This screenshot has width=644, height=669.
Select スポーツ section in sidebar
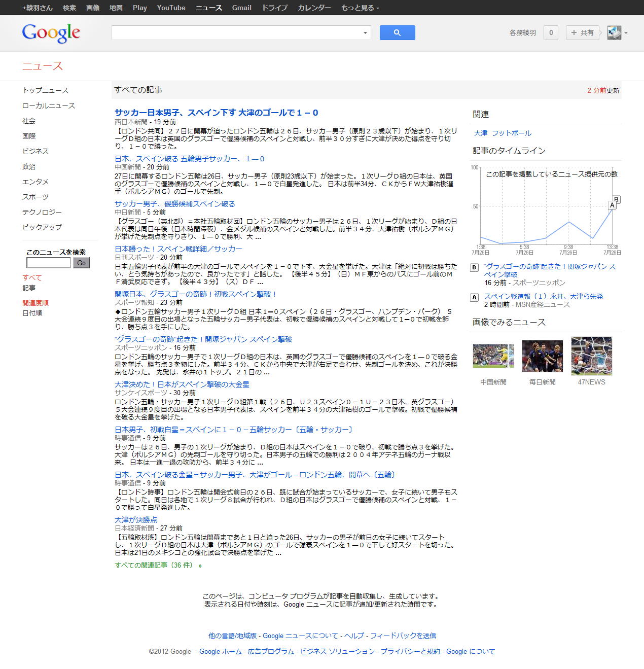point(35,197)
